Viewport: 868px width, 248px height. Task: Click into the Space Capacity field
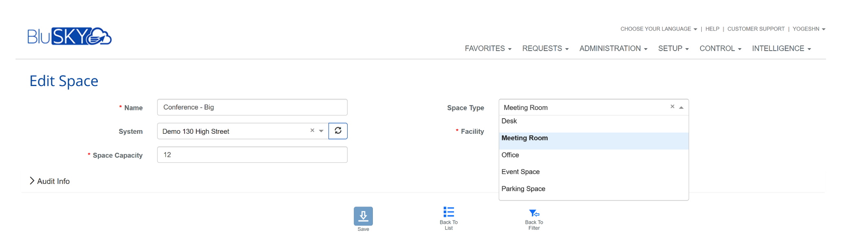click(252, 155)
